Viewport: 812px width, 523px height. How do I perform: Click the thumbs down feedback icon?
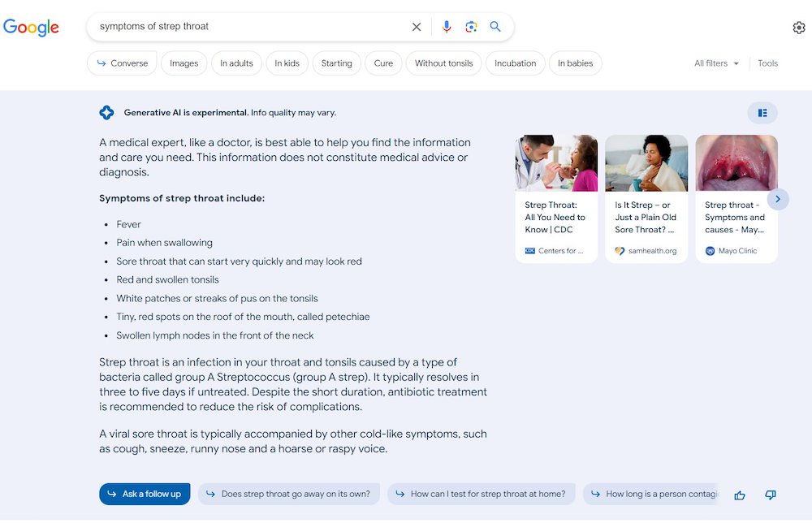[771, 495]
